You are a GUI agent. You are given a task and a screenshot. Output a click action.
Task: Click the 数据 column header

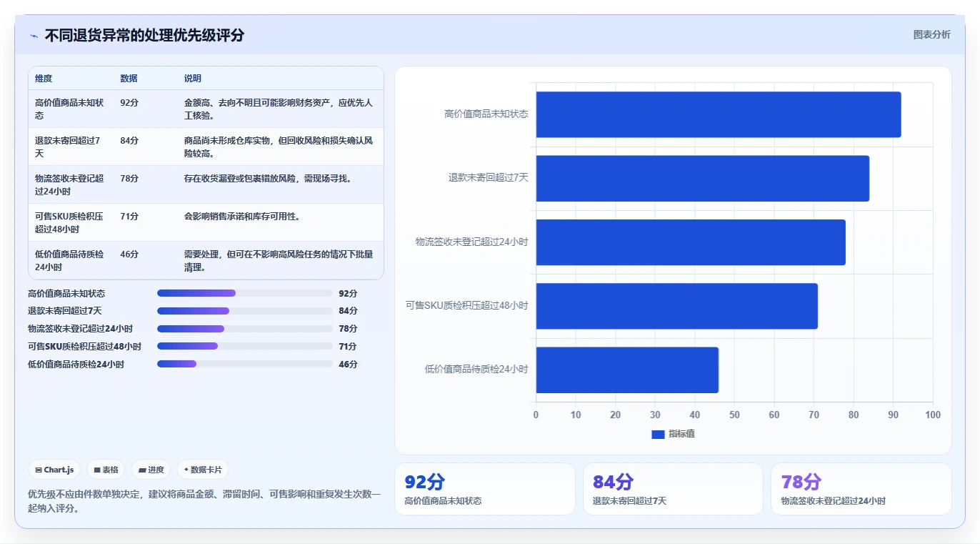(x=129, y=79)
